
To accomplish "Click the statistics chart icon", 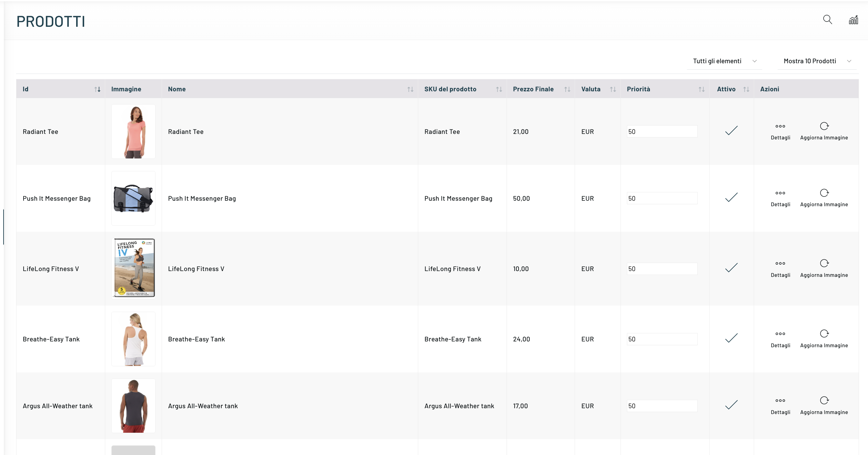I will tap(853, 20).
